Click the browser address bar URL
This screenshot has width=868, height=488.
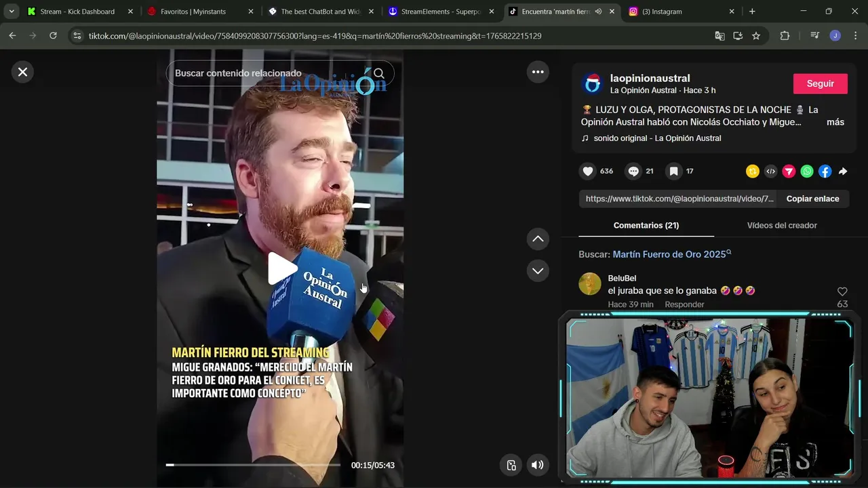click(315, 36)
